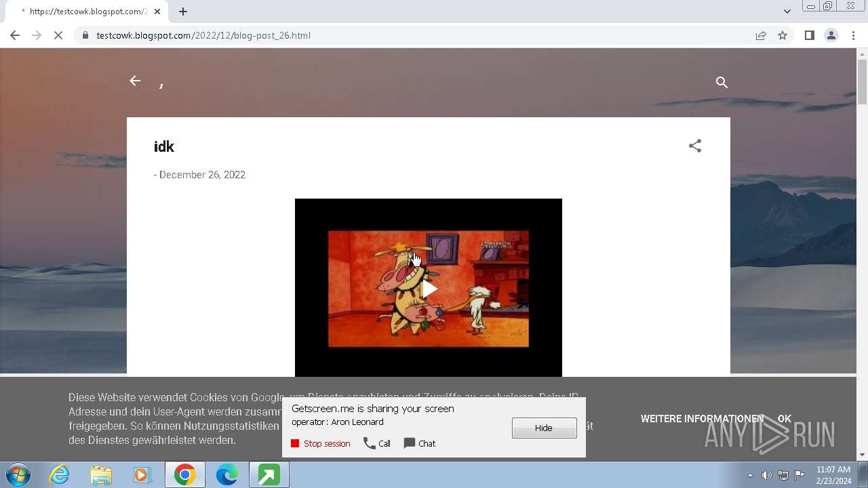Open the blog search magnifier
Screen dimensions: 868x488
coord(722,82)
